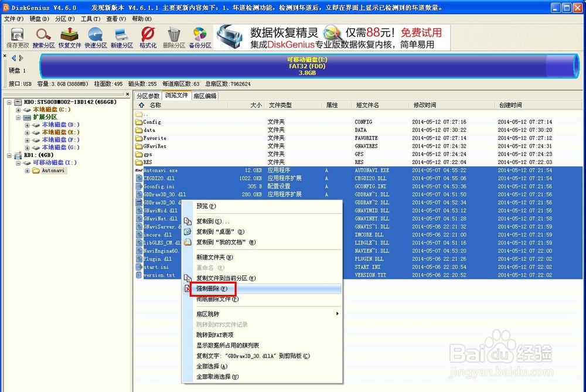586x392 pixels.
Task: Open the File (文件) menu
Action: click(x=14, y=19)
